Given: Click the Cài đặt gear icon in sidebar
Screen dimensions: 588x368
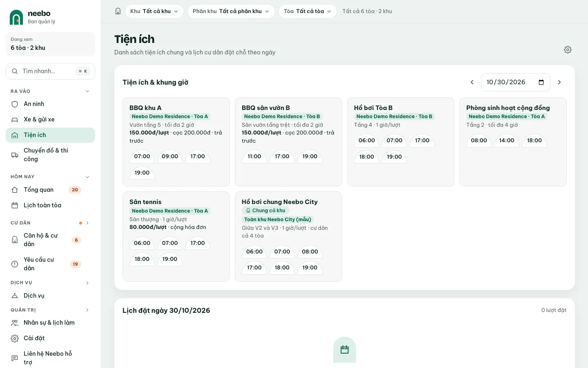Looking at the screenshot, I should [15, 339].
